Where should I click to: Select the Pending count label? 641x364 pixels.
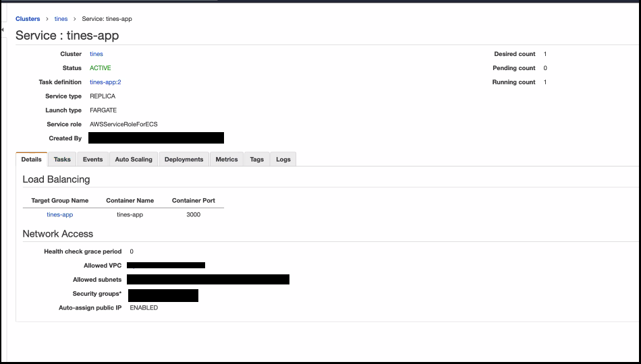click(514, 68)
